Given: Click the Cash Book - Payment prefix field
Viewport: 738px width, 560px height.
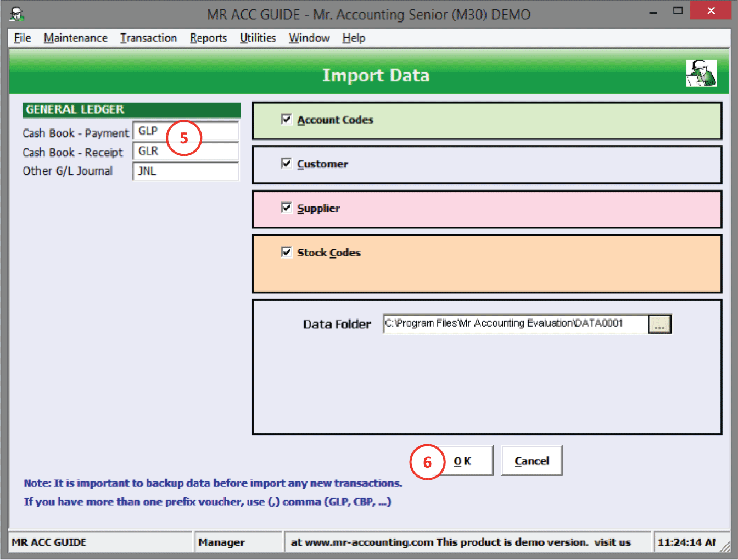Looking at the screenshot, I should (186, 131).
